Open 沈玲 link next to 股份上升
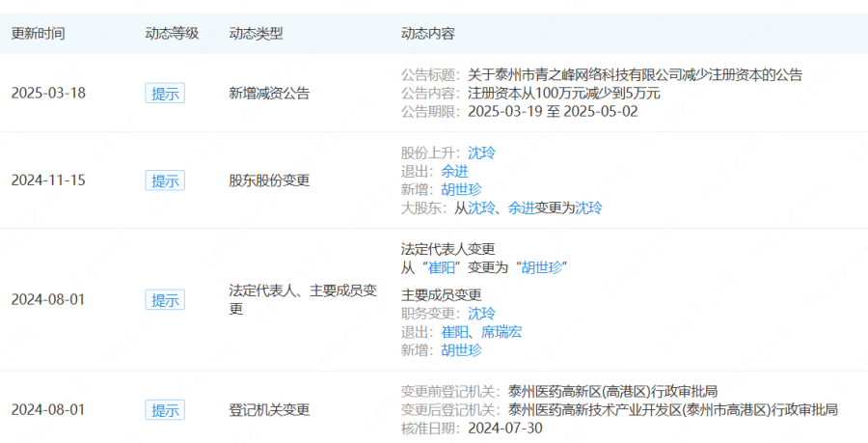This screenshot has height=443, width=868. pos(481,152)
